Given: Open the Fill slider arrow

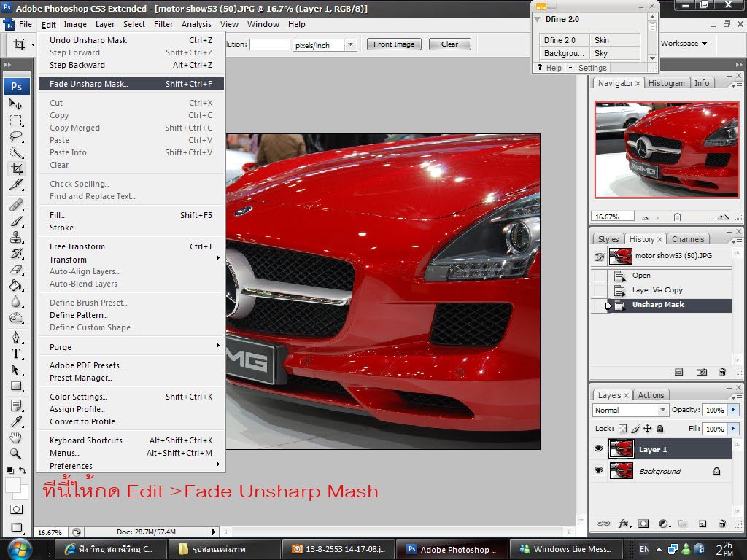Looking at the screenshot, I should pos(733,429).
